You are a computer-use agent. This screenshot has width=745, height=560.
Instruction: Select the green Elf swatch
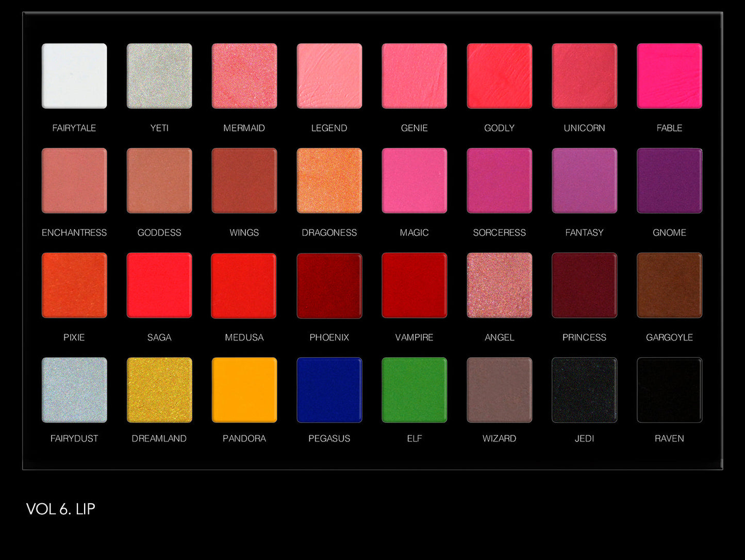coord(414,390)
